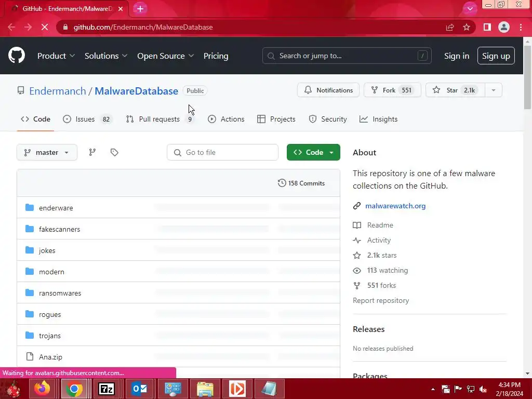532x399 pixels.
Task: Open the MalwareDatabase repository link
Action: (137, 91)
